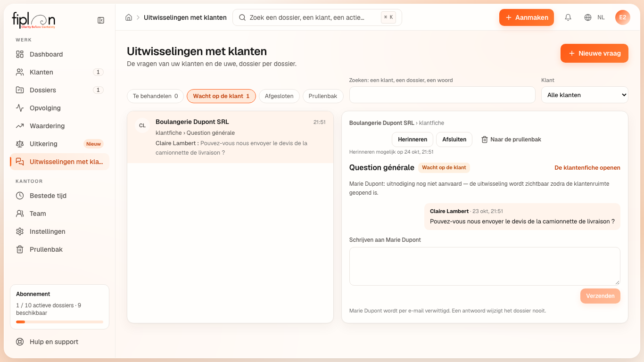Open notifications bell icon
This screenshot has width=644, height=362.
click(568, 17)
